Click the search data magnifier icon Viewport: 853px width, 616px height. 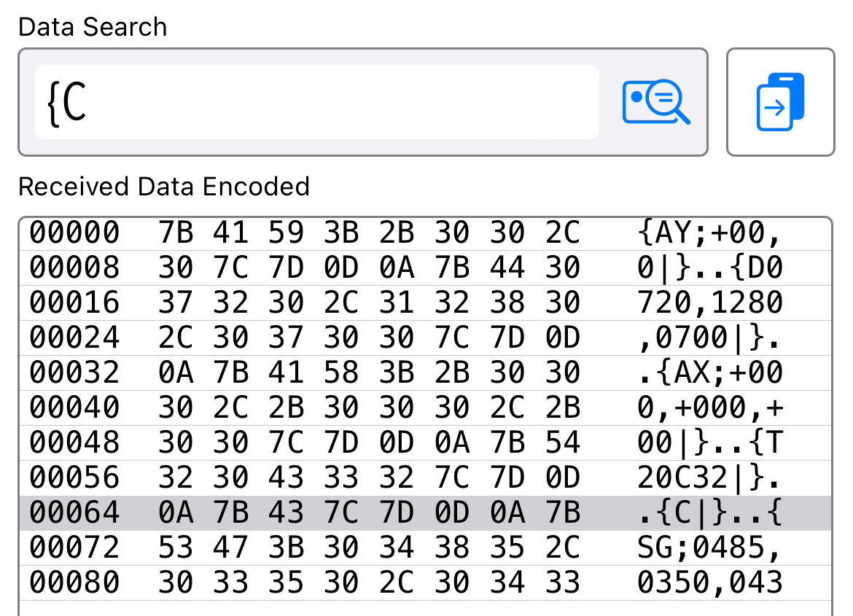coord(656,102)
